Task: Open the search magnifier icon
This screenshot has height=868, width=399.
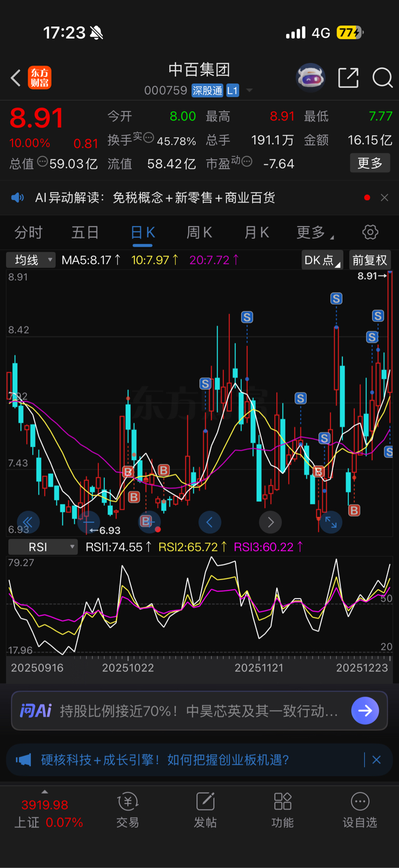Action: (x=382, y=77)
